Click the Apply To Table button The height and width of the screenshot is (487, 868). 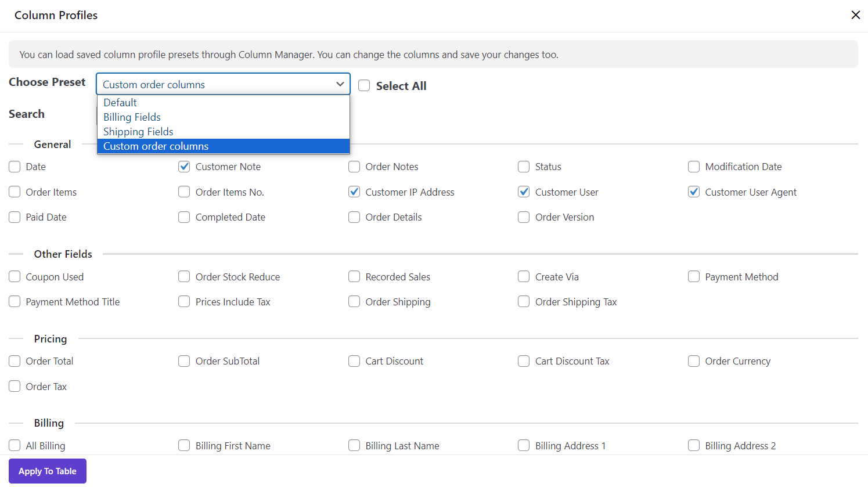pos(48,471)
